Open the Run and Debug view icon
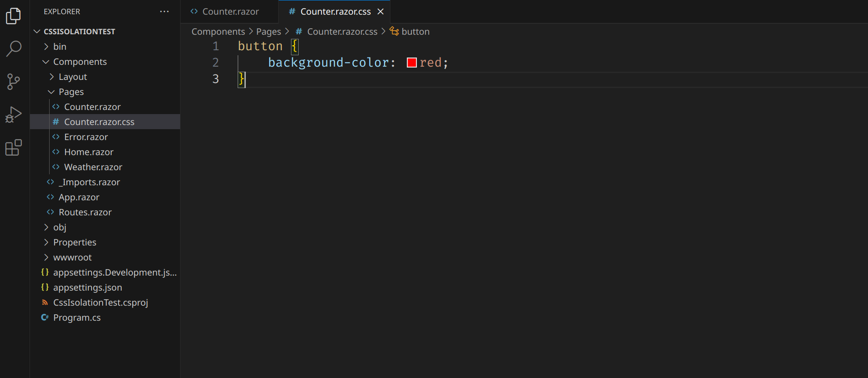This screenshot has width=868, height=378. coord(13,115)
